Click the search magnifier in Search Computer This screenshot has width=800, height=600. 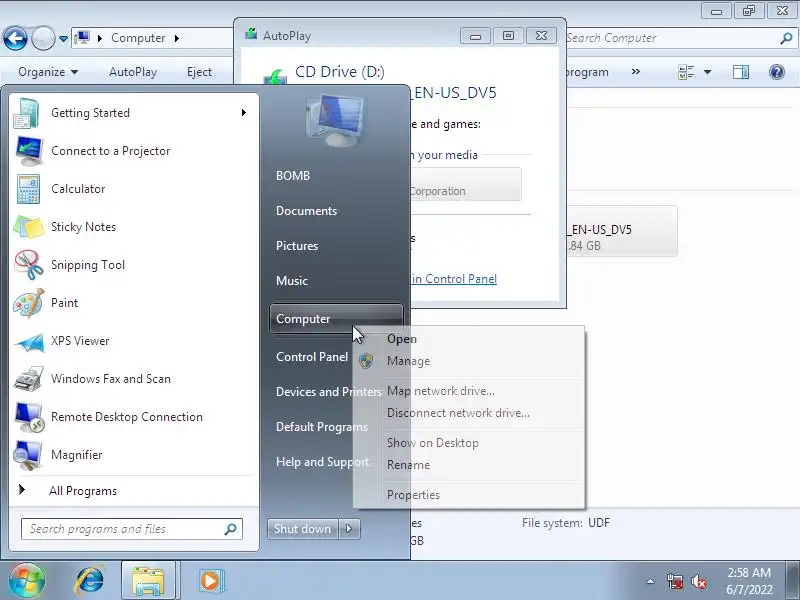[x=786, y=38]
